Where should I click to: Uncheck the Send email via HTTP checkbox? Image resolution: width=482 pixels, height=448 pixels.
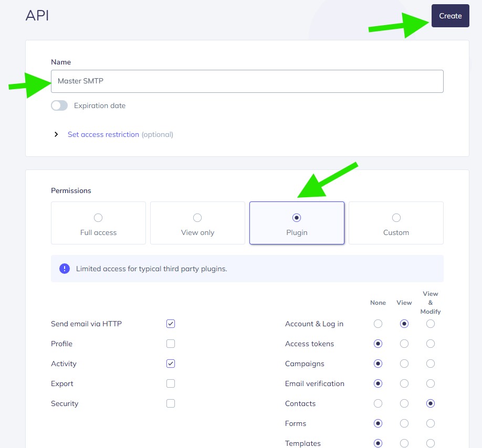coord(171,324)
